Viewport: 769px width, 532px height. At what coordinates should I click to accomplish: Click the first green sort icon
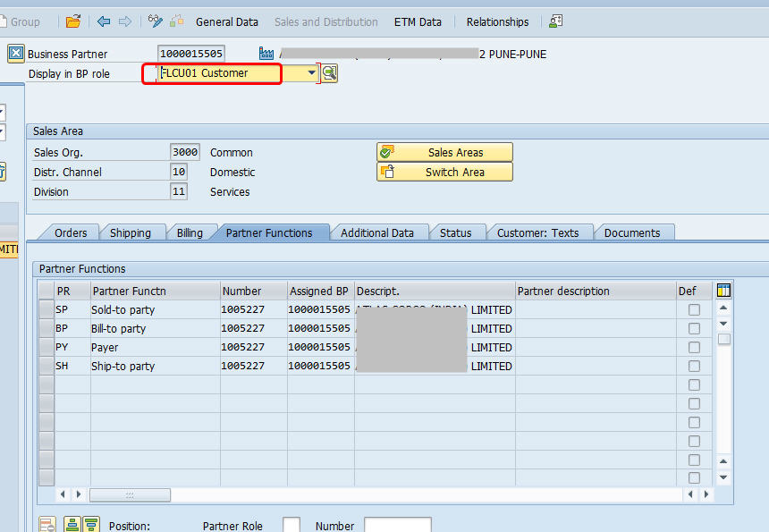tap(72, 525)
